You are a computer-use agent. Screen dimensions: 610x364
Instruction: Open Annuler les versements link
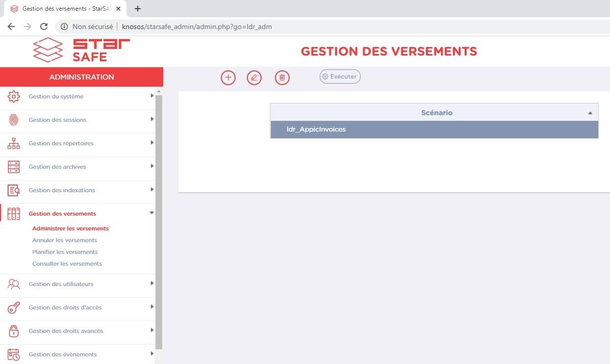tap(64, 240)
